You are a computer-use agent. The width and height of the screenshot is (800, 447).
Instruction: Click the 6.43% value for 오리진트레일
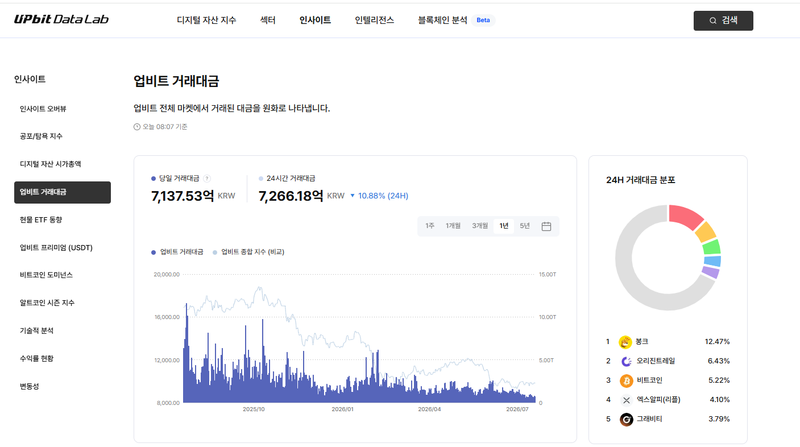tap(718, 361)
